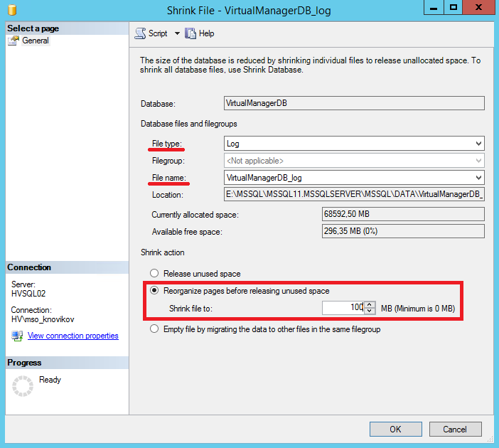Click the database cylinder title icon
499x448 pixels.
point(12,10)
